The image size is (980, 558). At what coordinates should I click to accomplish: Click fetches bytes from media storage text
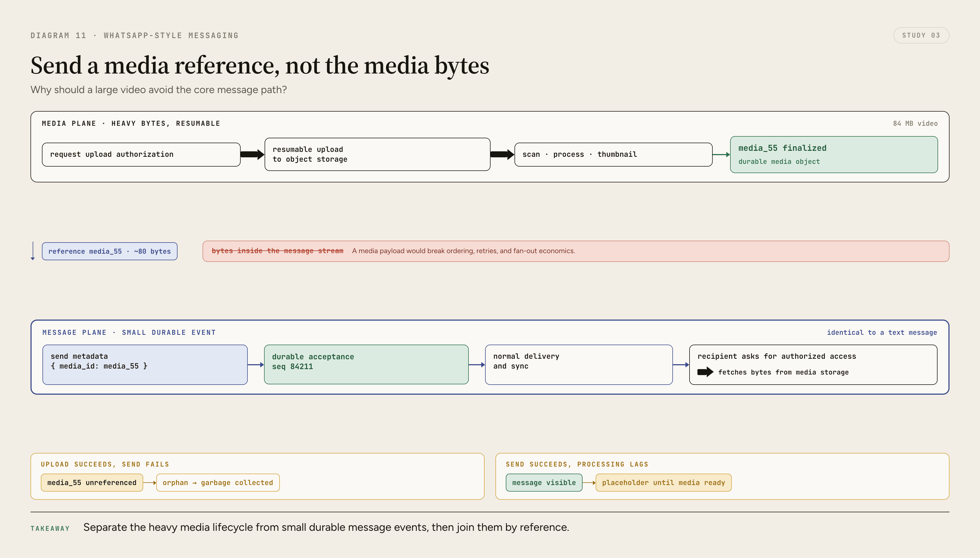[783, 372]
